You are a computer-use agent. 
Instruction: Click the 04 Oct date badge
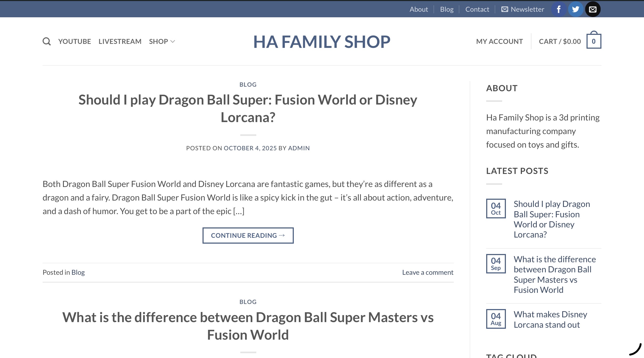[496, 209]
